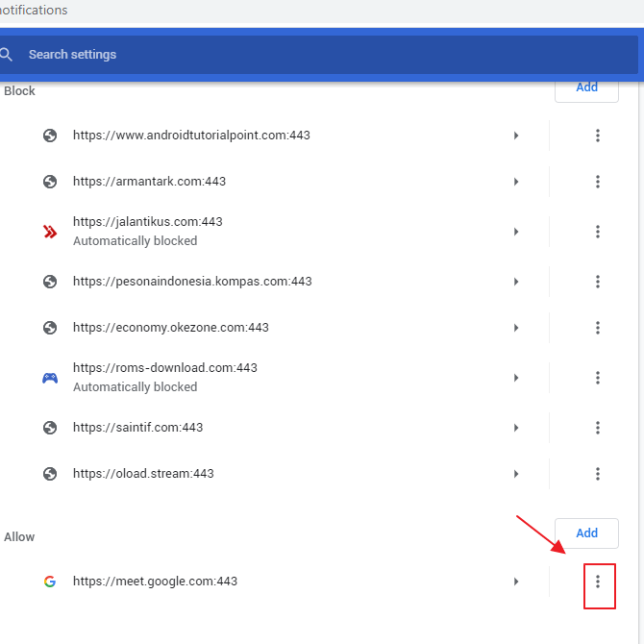The height and width of the screenshot is (644, 644).
Task: Open more actions for oload.stream
Action: [x=597, y=474]
